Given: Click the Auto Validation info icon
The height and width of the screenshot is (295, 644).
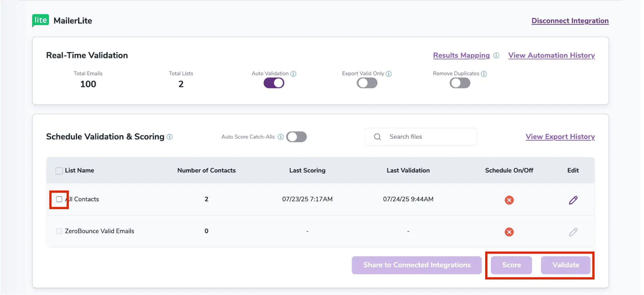Looking at the screenshot, I should point(293,74).
